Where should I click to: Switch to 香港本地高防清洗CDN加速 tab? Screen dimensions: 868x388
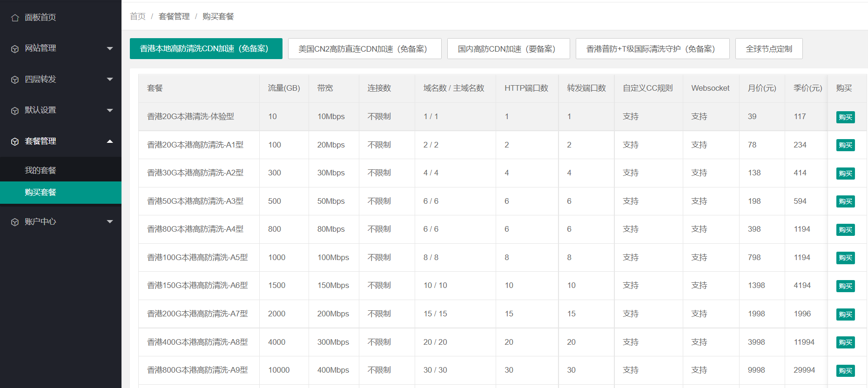[206, 48]
